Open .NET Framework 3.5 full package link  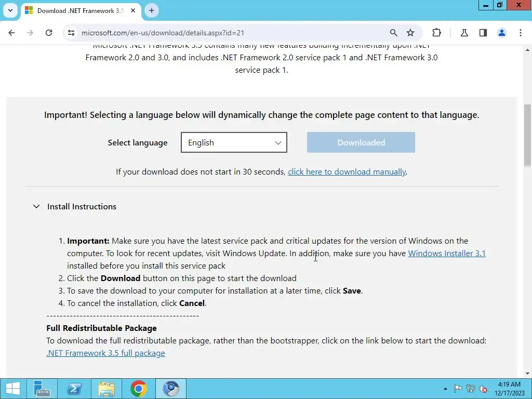[x=105, y=353]
